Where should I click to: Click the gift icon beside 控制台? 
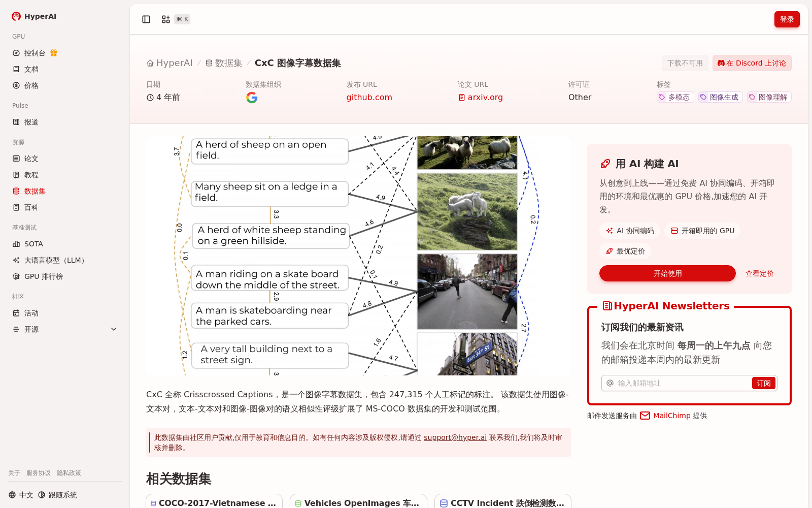pos(54,53)
